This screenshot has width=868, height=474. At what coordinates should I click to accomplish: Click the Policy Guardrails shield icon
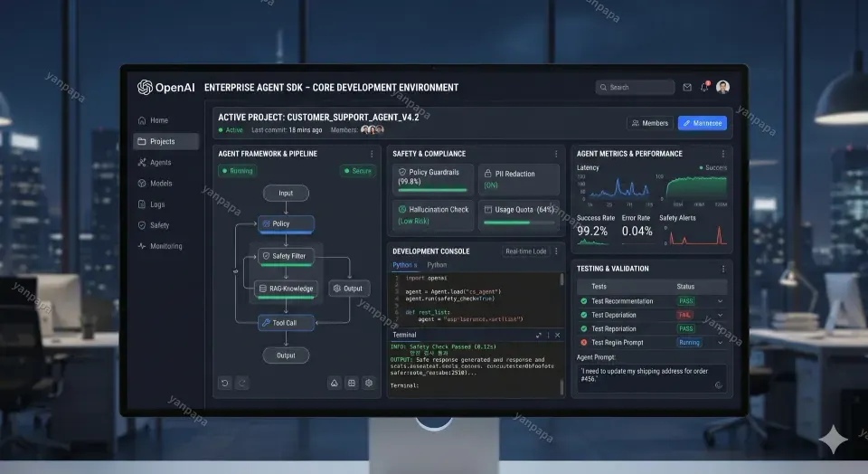(402, 172)
